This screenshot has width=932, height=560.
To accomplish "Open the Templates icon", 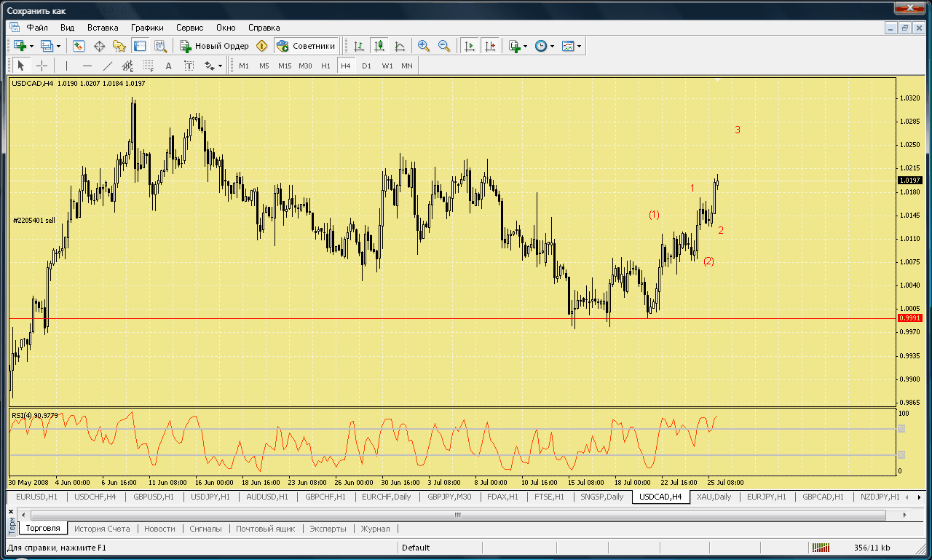I will click(569, 46).
